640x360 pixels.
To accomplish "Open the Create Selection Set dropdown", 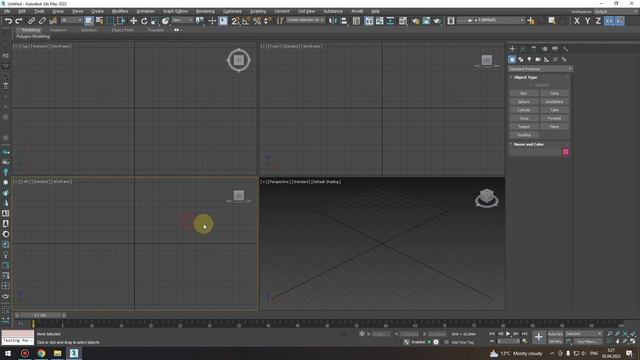I will (x=305, y=20).
